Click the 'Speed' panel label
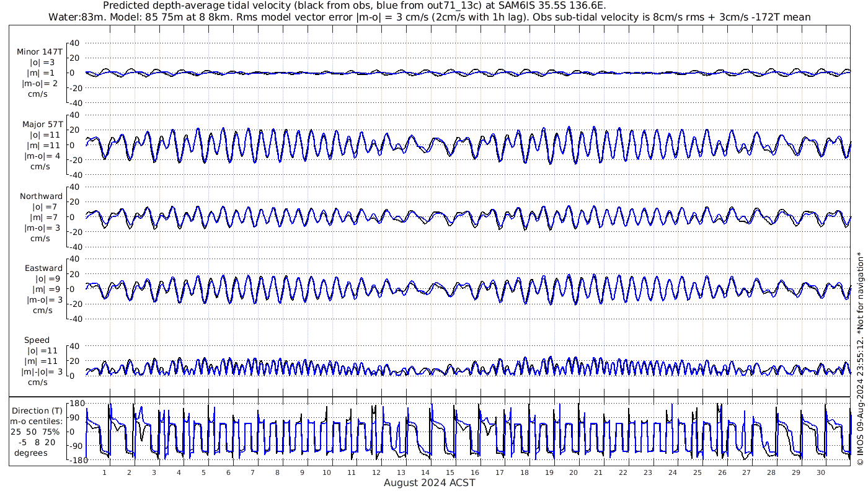 [x=37, y=340]
